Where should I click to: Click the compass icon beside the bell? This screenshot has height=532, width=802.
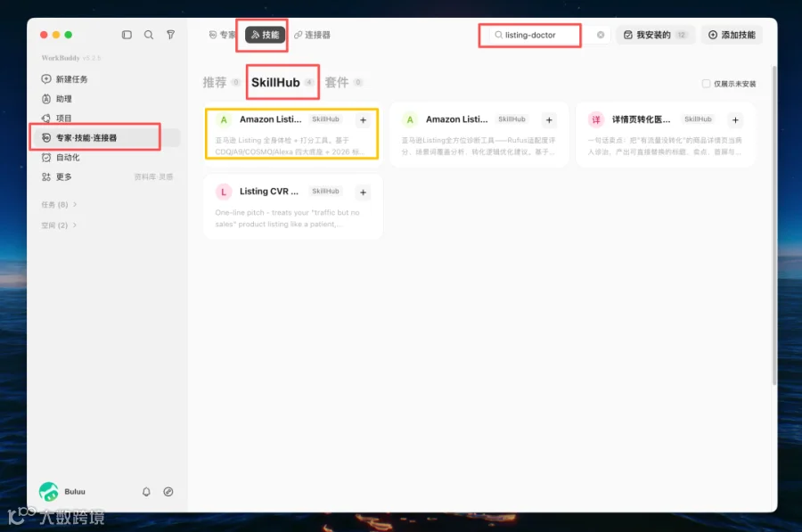coord(168,492)
